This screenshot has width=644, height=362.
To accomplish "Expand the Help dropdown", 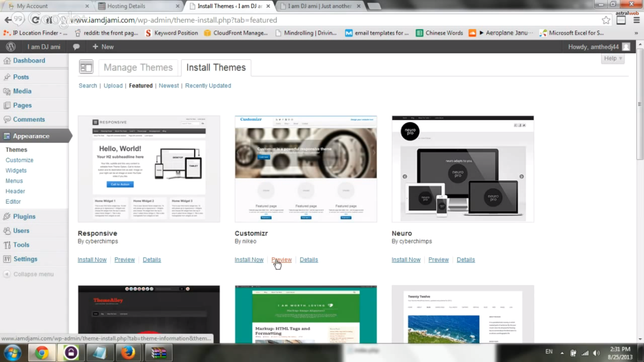I will point(612,58).
